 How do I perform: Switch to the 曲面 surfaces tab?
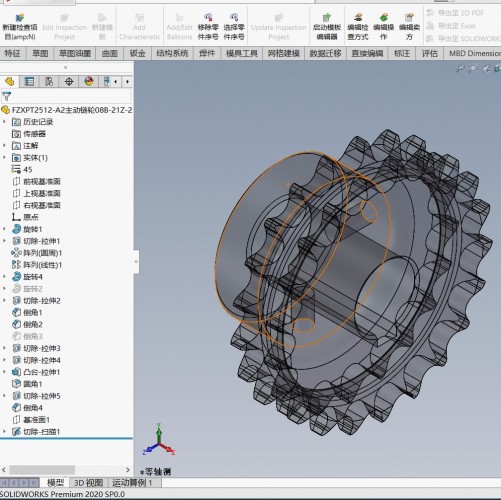click(109, 53)
